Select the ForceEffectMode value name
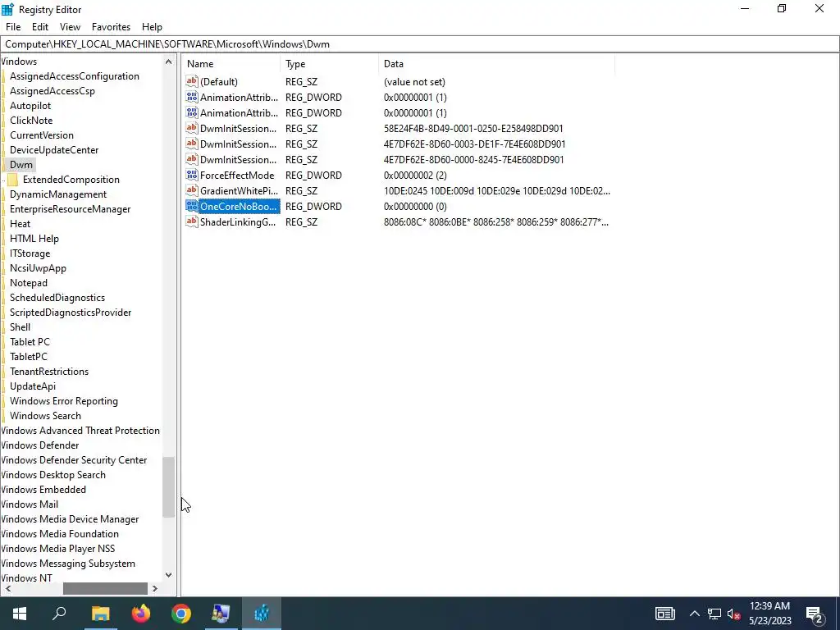Image resolution: width=840 pixels, height=630 pixels. click(237, 176)
